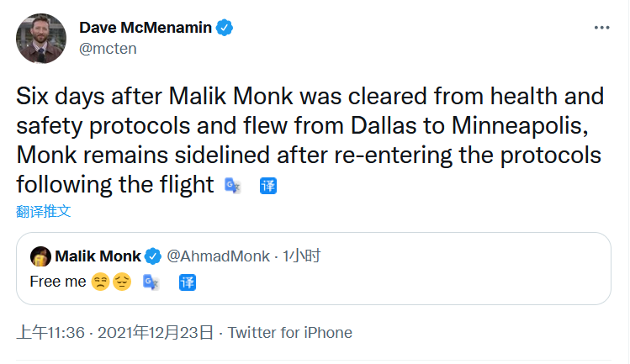Click the blue translate icon in the quoted tweet
Viewport: 630px width, 364px height.
coord(187,282)
